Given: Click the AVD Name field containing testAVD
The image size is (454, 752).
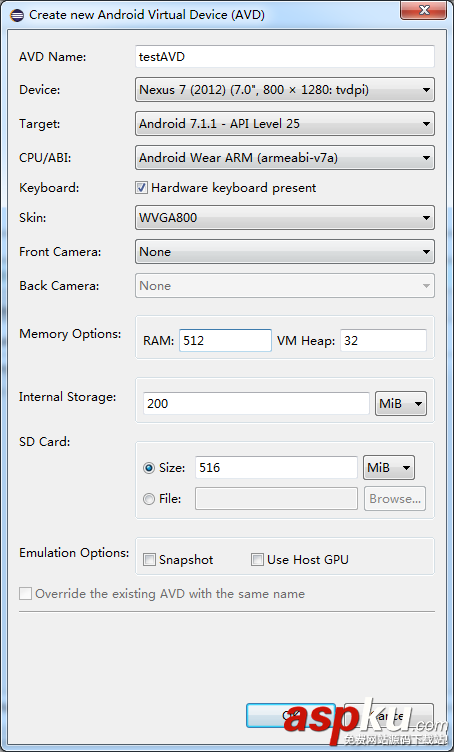Looking at the screenshot, I should point(285,57).
